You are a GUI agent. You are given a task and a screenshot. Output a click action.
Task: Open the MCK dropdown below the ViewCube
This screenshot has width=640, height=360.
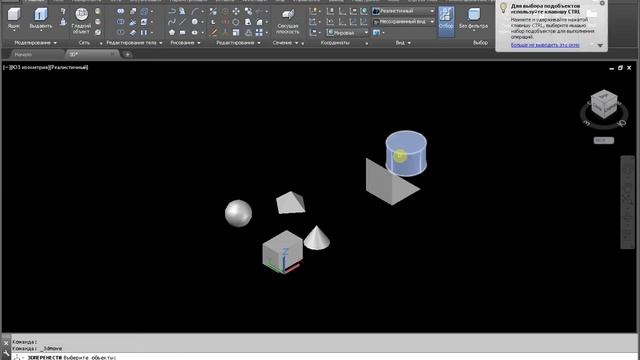[604, 140]
